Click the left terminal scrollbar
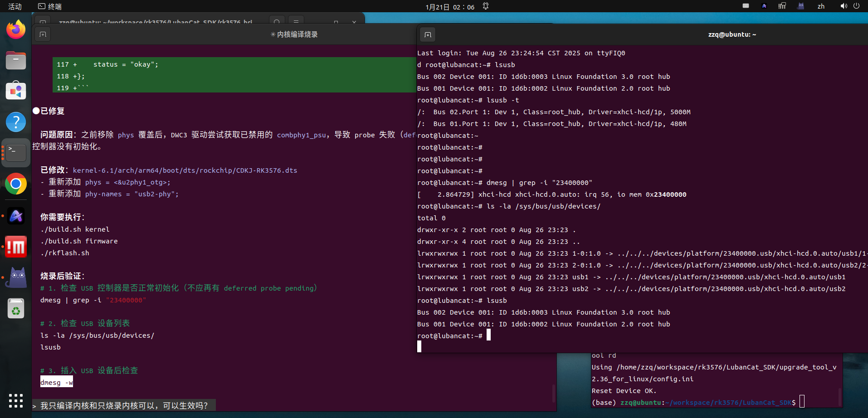This screenshot has height=418, width=868. point(554,394)
